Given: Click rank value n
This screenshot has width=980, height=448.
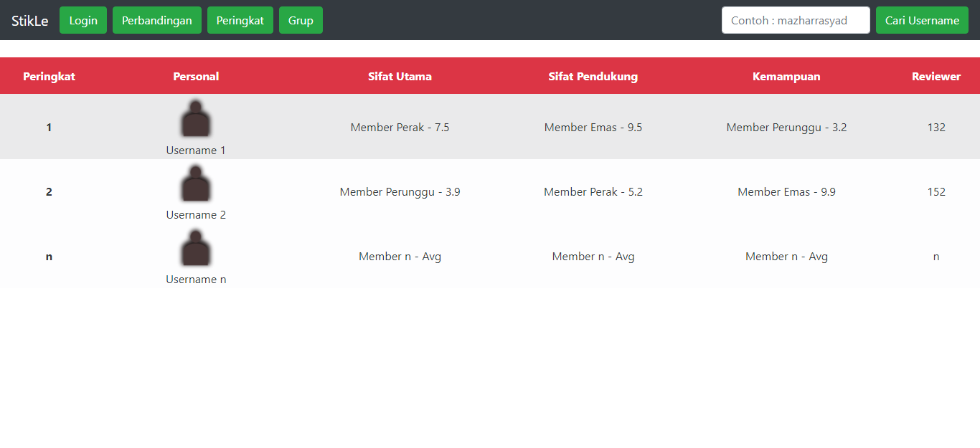Looking at the screenshot, I should 49,257.
